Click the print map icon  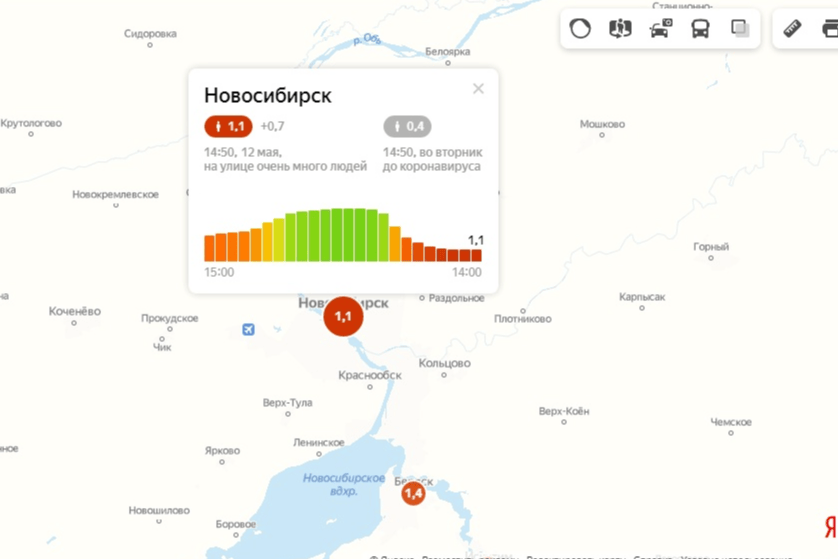point(830,28)
